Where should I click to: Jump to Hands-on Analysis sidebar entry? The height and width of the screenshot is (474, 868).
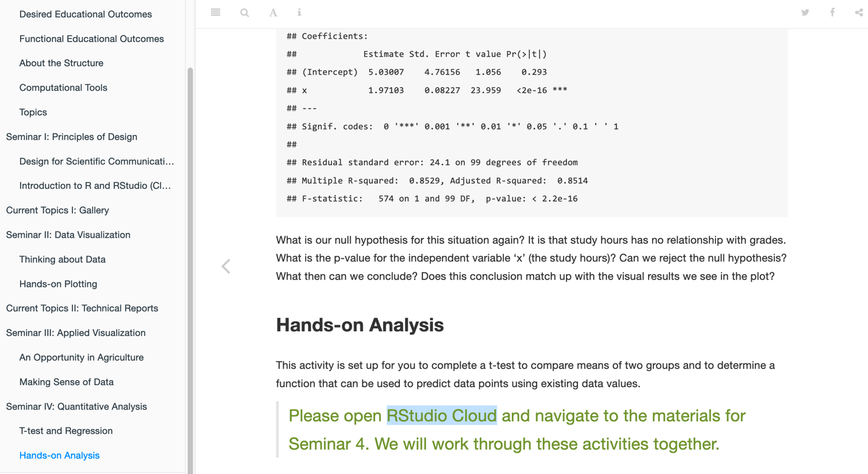coord(60,455)
